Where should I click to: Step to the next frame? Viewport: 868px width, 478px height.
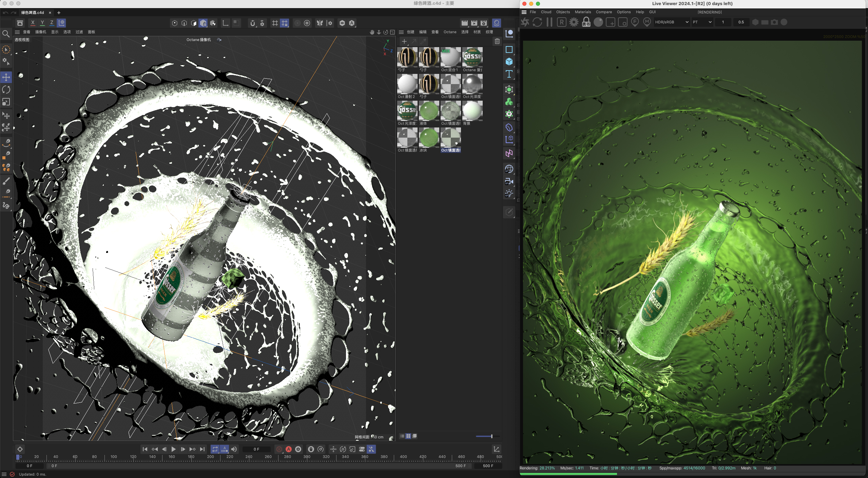pos(183,449)
